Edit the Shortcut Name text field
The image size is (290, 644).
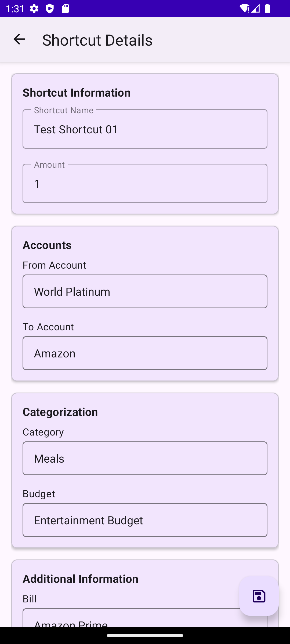tap(145, 129)
